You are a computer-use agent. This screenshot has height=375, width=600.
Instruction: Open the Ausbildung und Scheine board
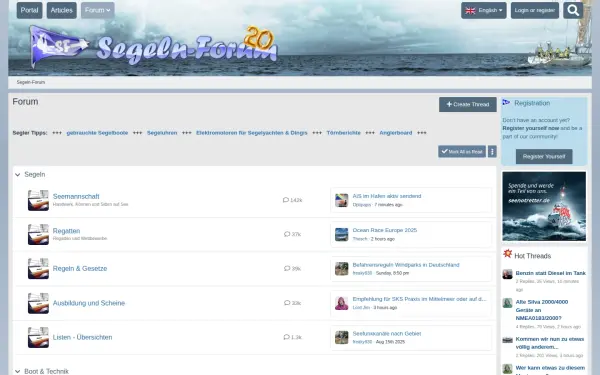point(89,303)
